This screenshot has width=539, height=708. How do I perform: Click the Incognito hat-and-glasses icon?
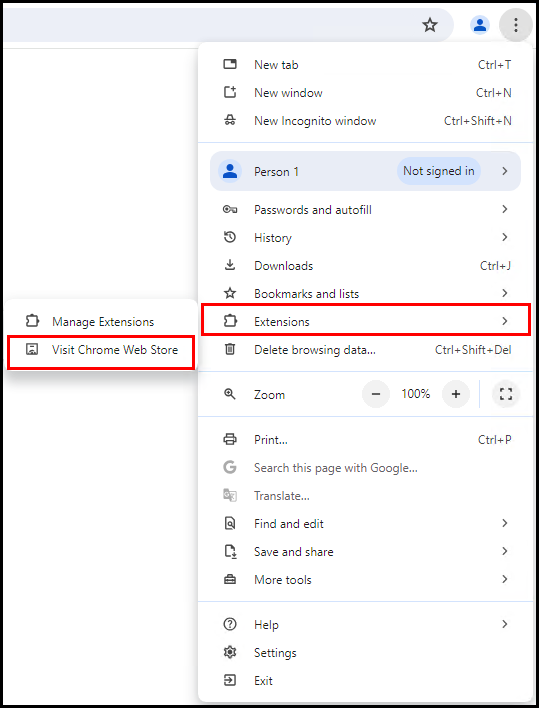(x=230, y=120)
